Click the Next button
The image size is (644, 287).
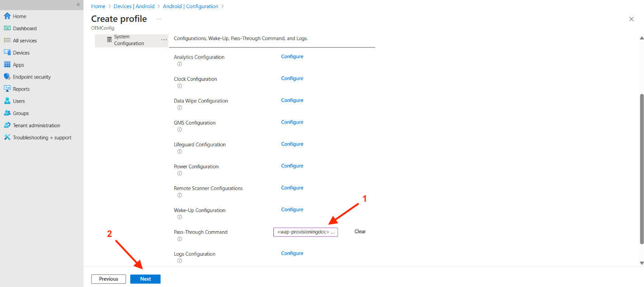point(145,279)
